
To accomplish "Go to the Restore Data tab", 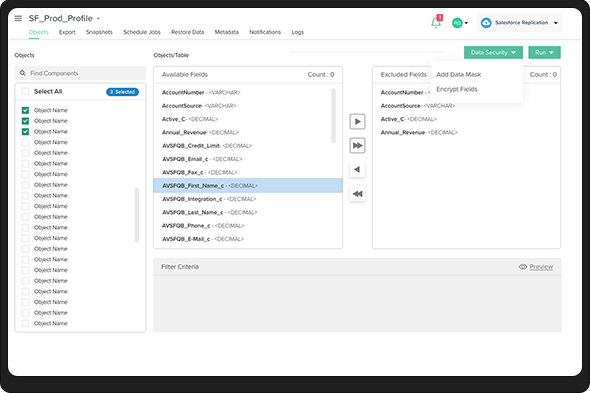I will point(187,32).
